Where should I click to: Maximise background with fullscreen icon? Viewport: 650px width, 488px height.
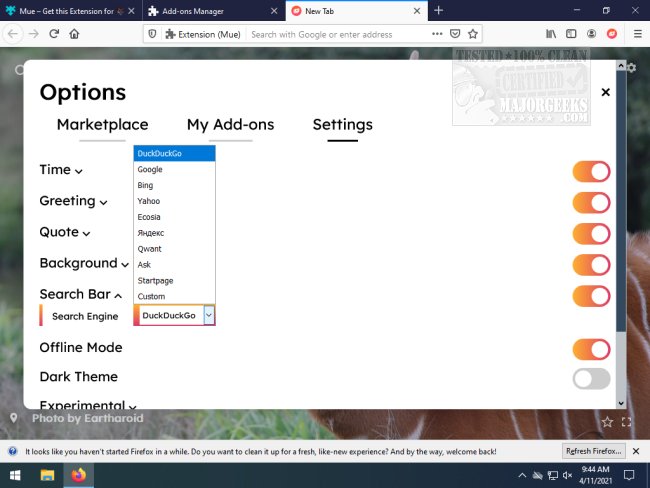[626, 422]
